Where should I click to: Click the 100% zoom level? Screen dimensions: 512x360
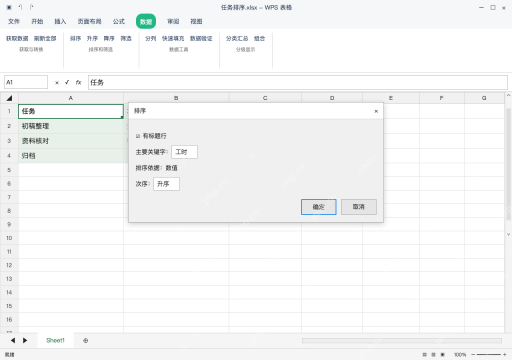(x=460, y=355)
